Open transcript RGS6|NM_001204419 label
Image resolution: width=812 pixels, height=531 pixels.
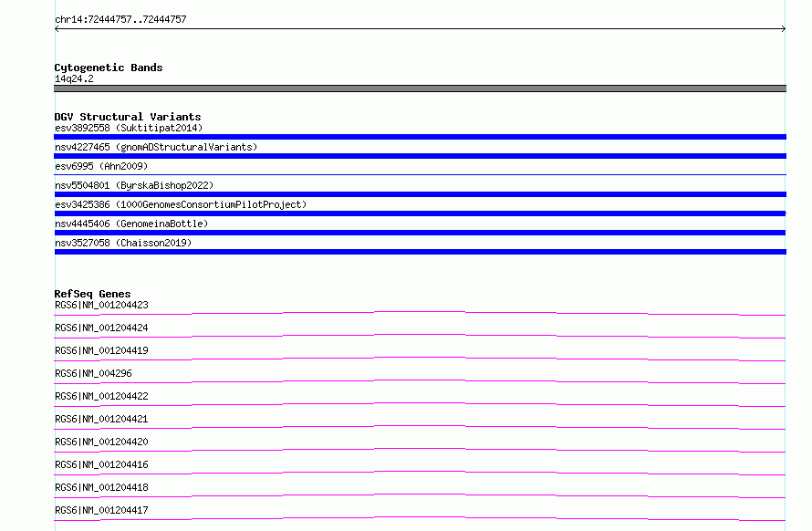(101, 350)
